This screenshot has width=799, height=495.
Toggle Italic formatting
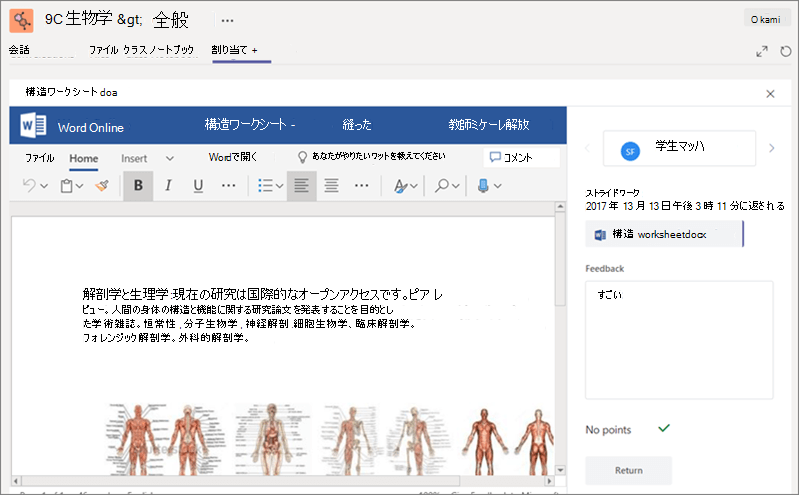point(168,186)
